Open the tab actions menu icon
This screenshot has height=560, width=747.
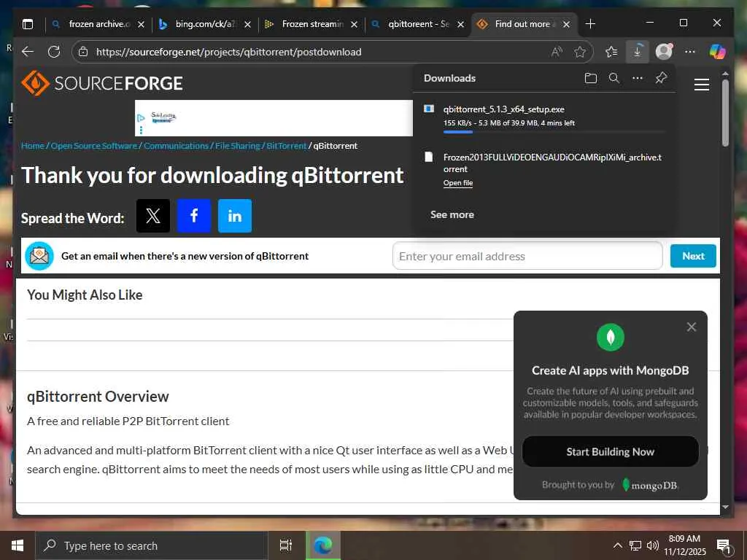(28, 24)
